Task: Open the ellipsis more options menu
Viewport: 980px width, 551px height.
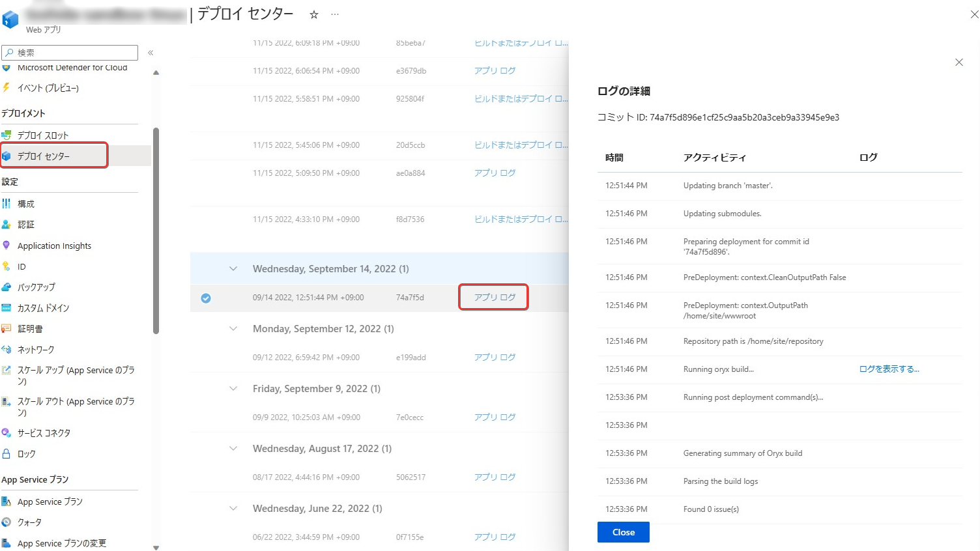Action: coord(335,14)
